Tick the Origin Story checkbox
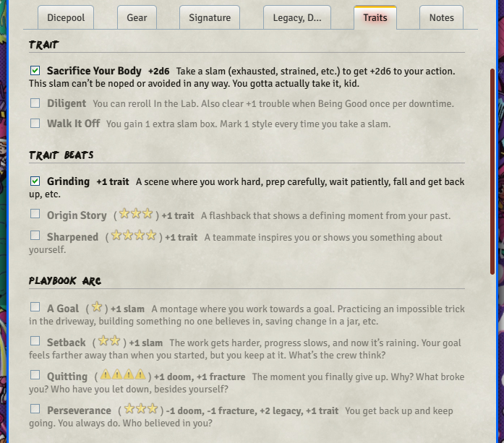Screen dimensions: 504x443 click(35, 214)
